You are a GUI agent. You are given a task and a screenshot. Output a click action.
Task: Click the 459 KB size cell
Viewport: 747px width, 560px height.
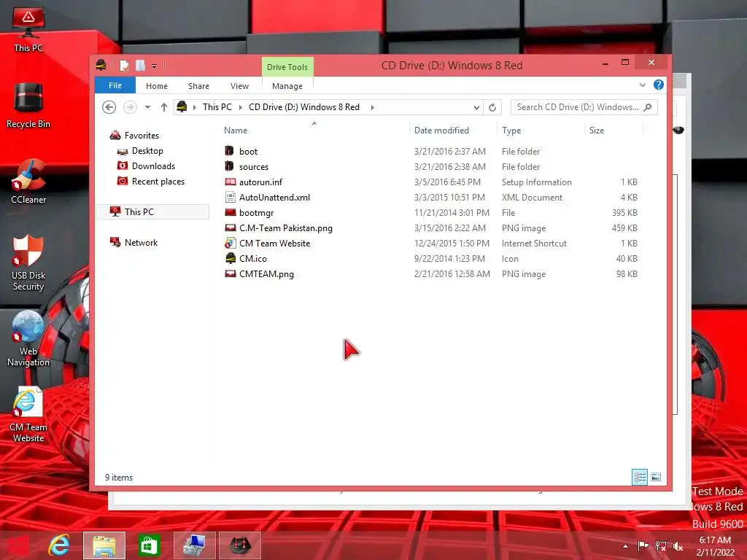click(x=624, y=228)
